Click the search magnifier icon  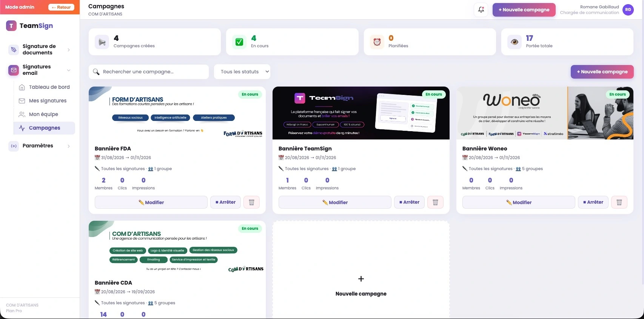[96, 72]
